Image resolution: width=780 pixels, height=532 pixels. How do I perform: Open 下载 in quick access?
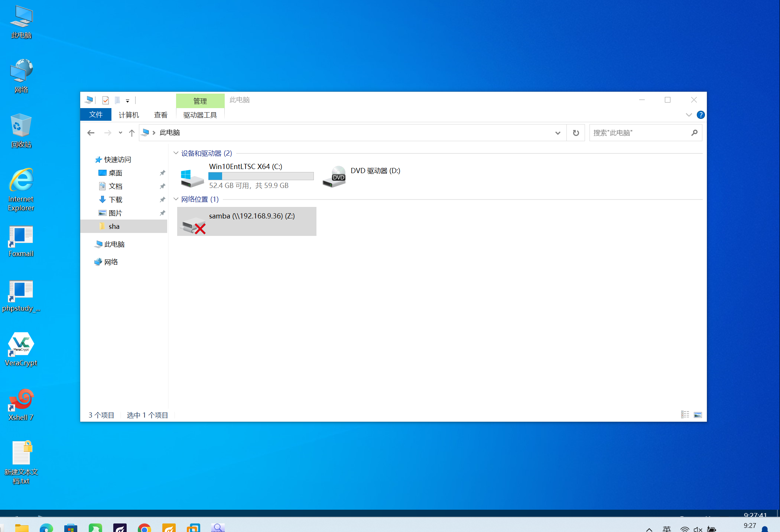[116, 199]
